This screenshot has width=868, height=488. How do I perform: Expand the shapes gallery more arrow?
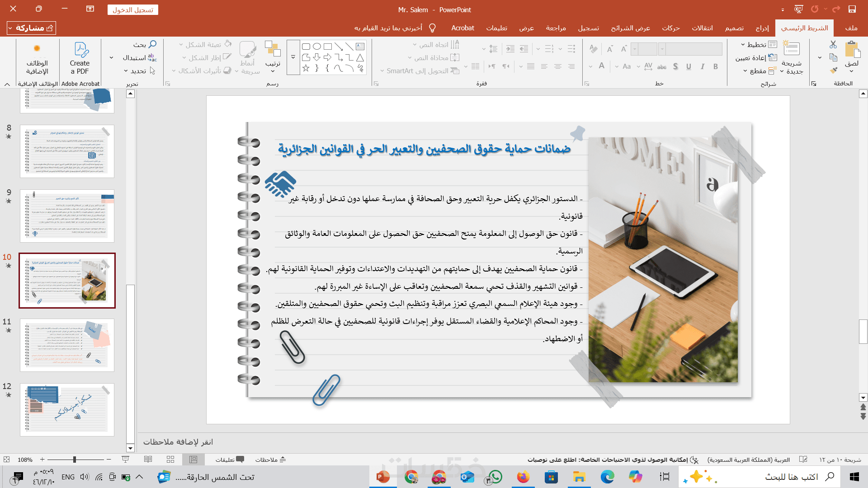[x=293, y=57]
